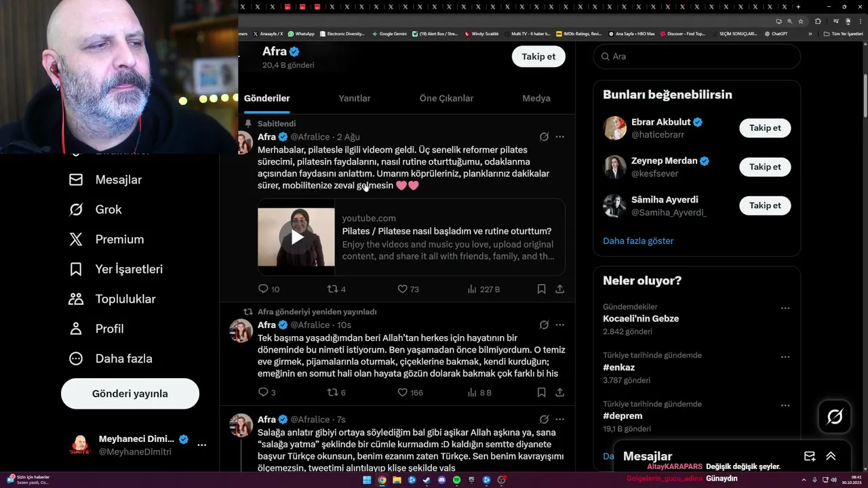Open Topluluklar communities
Image resolution: width=868 pixels, height=488 pixels.
pyautogui.click(x=112, y=299)
